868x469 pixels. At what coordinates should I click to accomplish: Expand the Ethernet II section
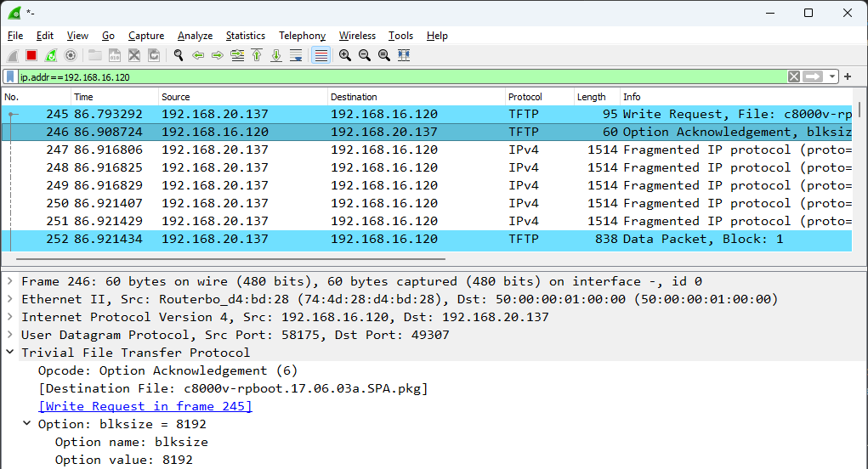click(x=10, y=299)
